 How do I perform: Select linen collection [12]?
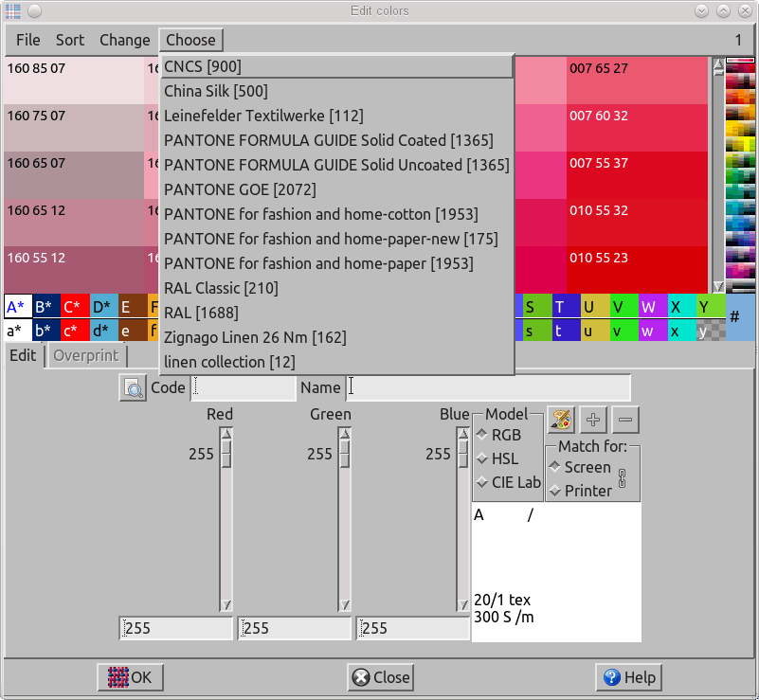(337, 362)
